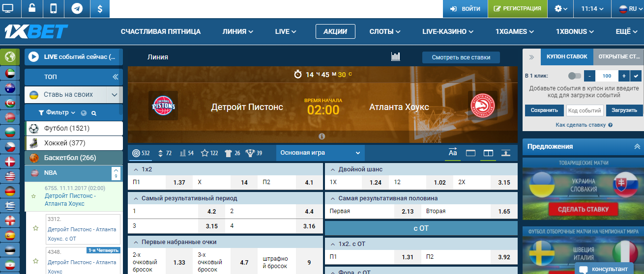Toggle the Aa full-names view
This screenshot has width=644, height=274.
pyautogui.click(x=453, y=153)
